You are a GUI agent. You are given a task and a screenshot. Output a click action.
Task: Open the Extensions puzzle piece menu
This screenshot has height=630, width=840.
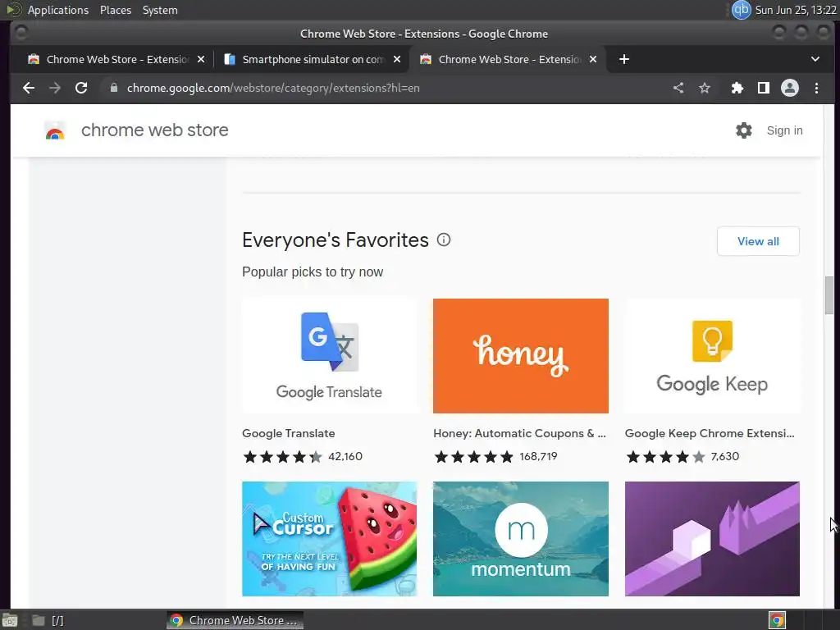[737, 88]
